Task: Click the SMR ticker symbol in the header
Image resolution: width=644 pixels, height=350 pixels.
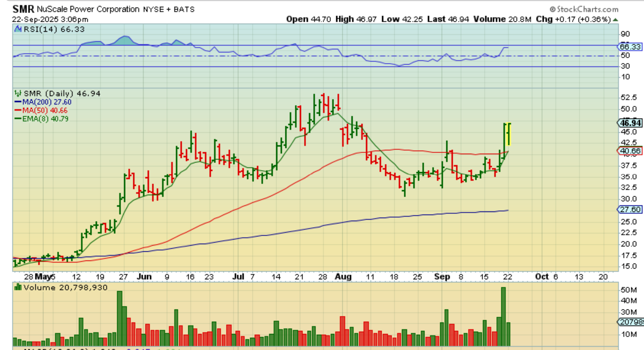Action: coord(23,9)
